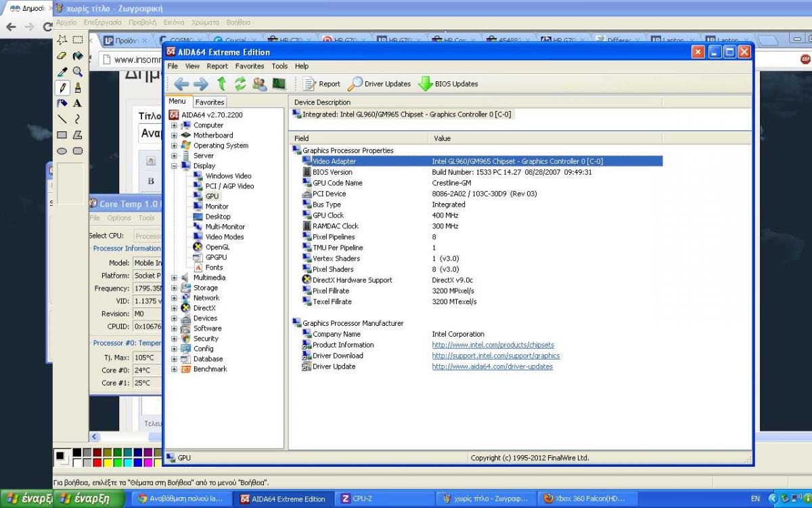Select the Pencil tool in Paint
This screenshot has height=508, width=812.
pyautogui.click(x=62, y=87)
